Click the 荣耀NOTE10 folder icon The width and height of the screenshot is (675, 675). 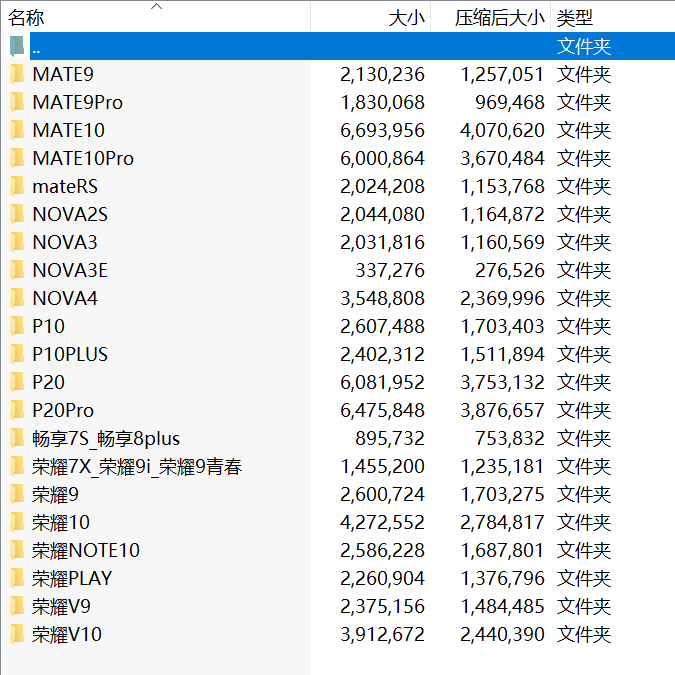click(x=17, y=550)
